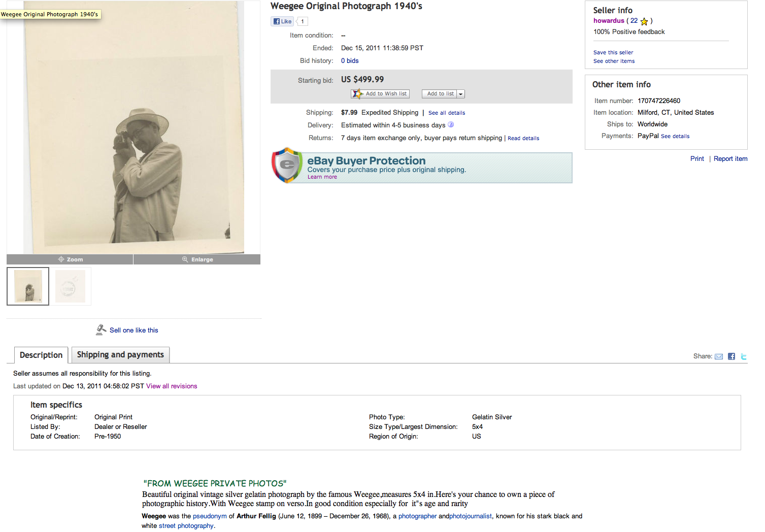Select the Description tab
This screenshot has height=532, width=765.
click(41, 355)
